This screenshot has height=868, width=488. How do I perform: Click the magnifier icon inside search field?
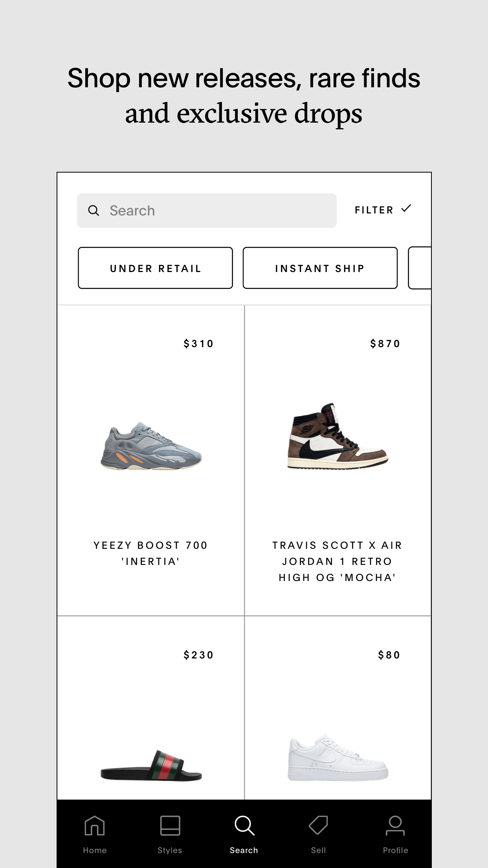coord(94,211)
